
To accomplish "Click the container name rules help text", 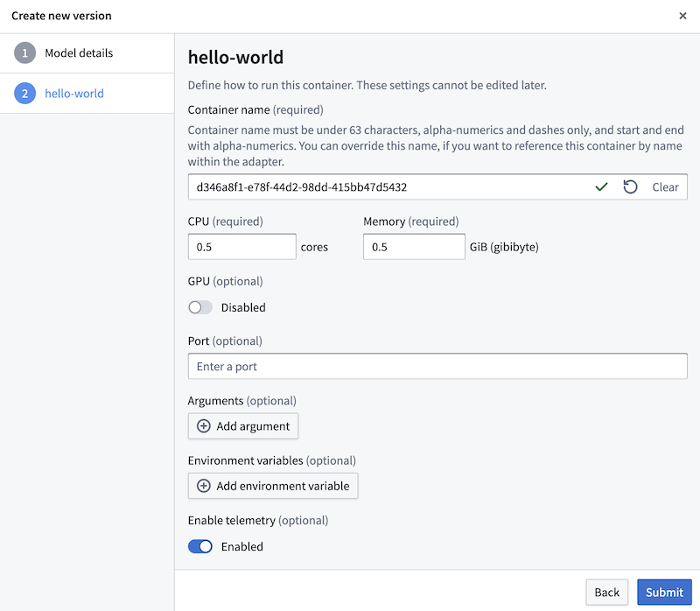I will coord(436,145).
